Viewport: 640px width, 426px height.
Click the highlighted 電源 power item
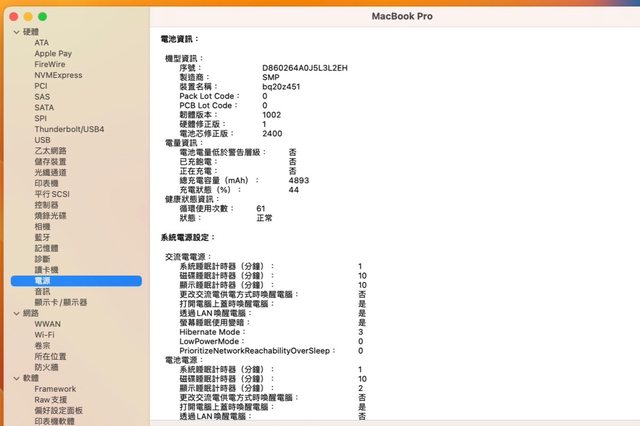42,281
